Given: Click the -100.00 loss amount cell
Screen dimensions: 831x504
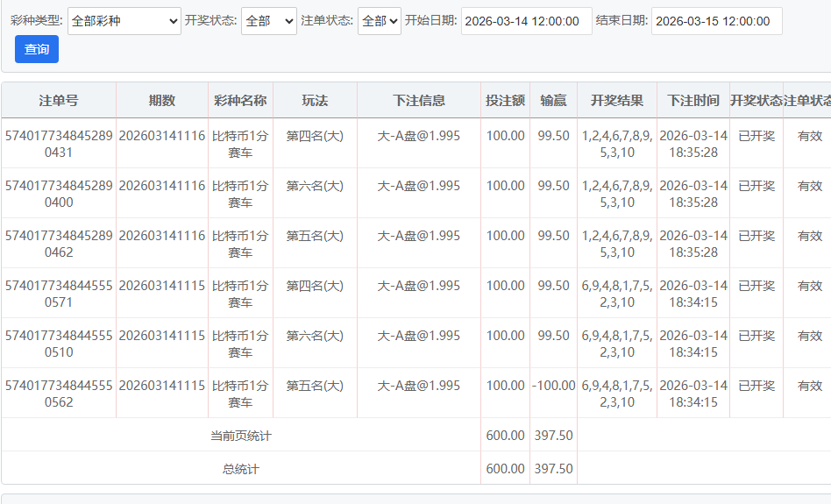Looking at the screenshot, I should pyautogui.click(x=553, y=386).
